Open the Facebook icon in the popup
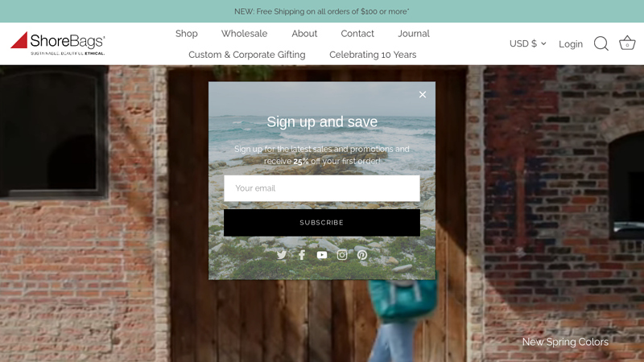Viewport: 644px width, 362px height. coord(302,255)
